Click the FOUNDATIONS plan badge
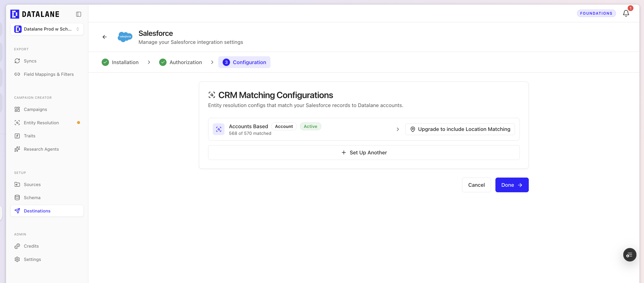 pyautogui.click(x=596, y=13)
